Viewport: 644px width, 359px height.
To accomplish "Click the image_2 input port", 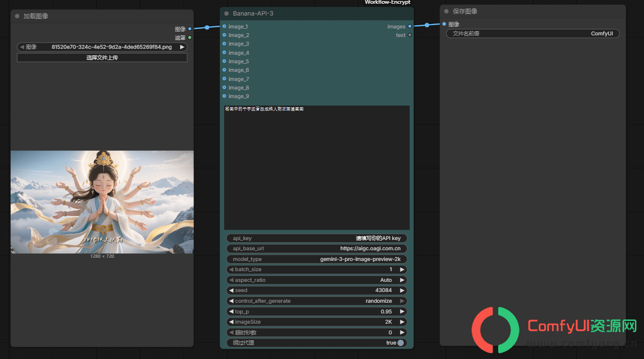I will 224,35.
